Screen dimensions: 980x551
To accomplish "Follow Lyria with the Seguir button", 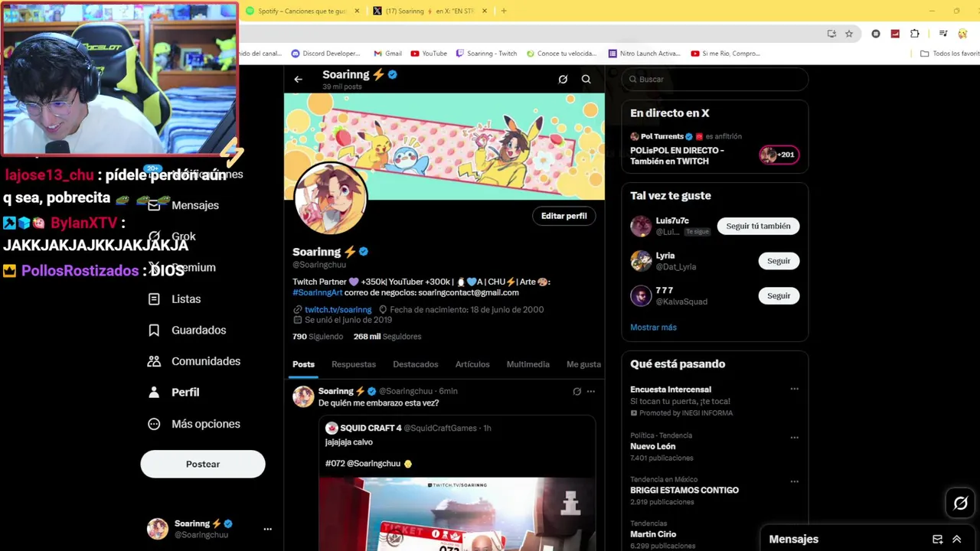I will click(779, 261).
